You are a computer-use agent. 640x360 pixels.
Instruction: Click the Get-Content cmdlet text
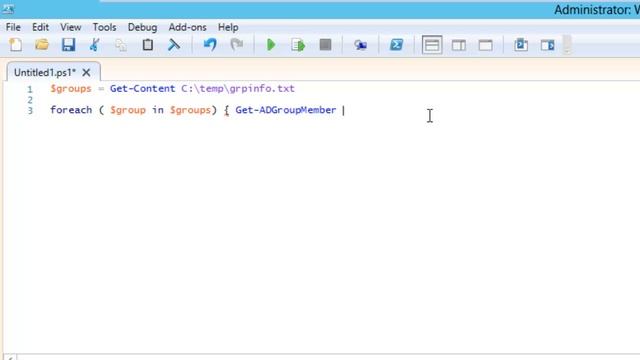click(142, 89)
